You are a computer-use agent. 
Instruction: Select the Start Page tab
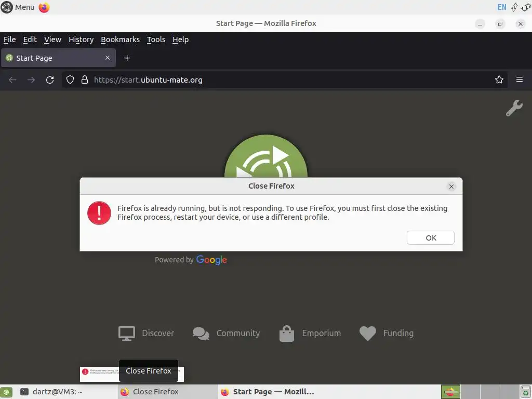pos(58,58)
